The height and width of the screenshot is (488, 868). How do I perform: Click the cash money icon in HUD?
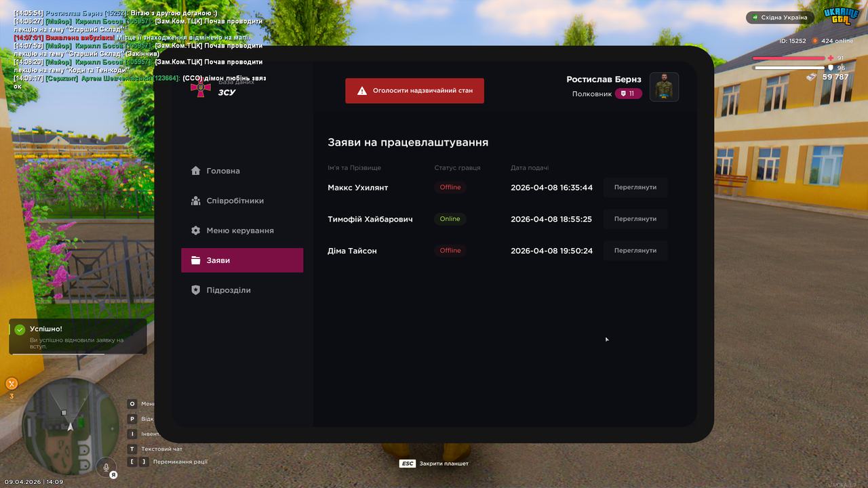click(x=811, y=77)
